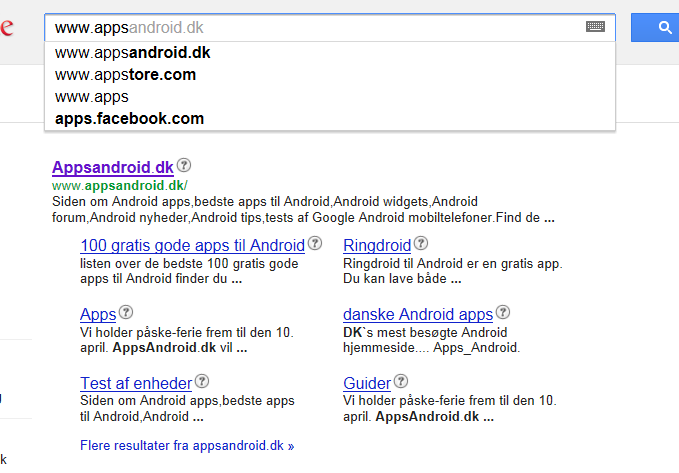The image size is (679, 473).
Task: Click Flere resultater fra appsandroid.dk
Action: [187, 445]
